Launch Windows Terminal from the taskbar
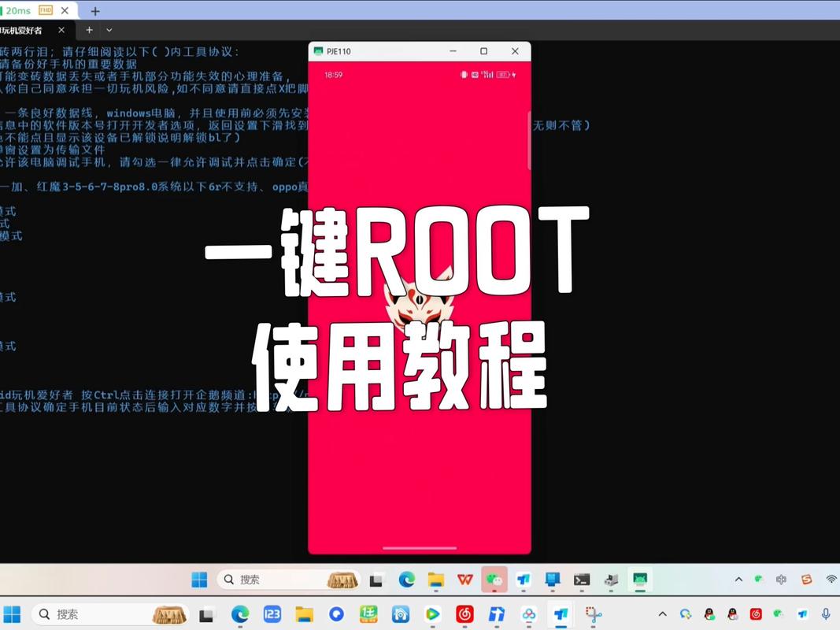Image resolution: width=840 pixels, height=630 pixels. [582, 579]
